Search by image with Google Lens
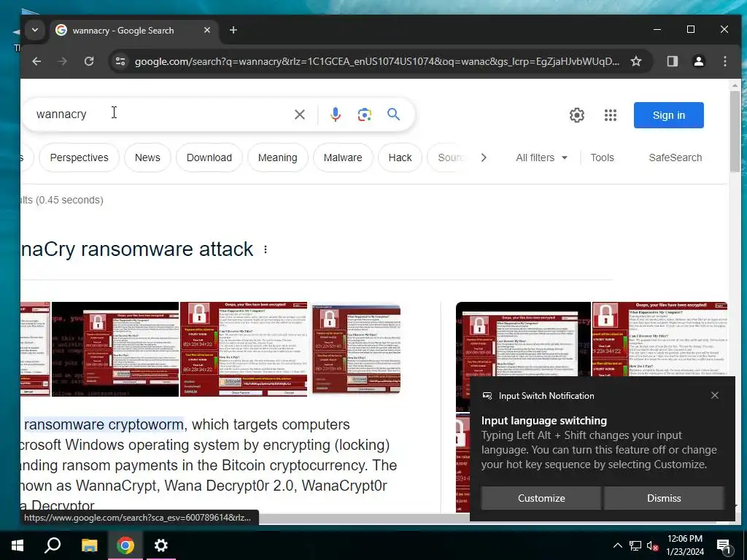 click(365, 114)
